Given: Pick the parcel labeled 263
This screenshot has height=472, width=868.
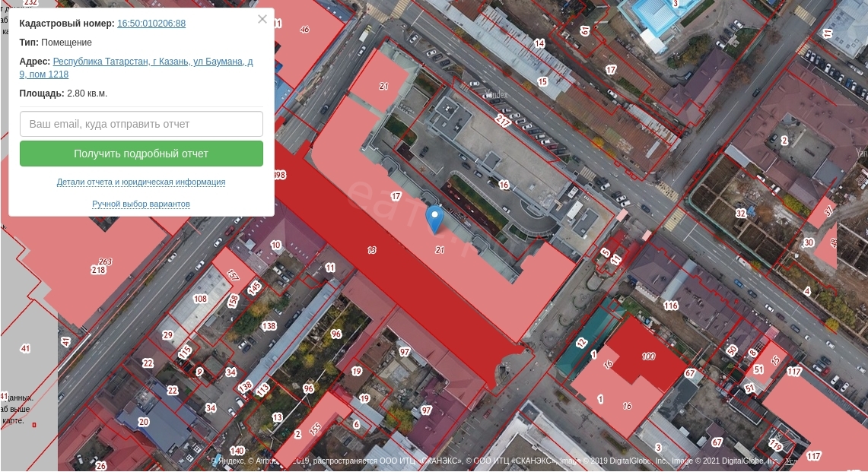Looking at the screenshot, I should coord(105,262).
